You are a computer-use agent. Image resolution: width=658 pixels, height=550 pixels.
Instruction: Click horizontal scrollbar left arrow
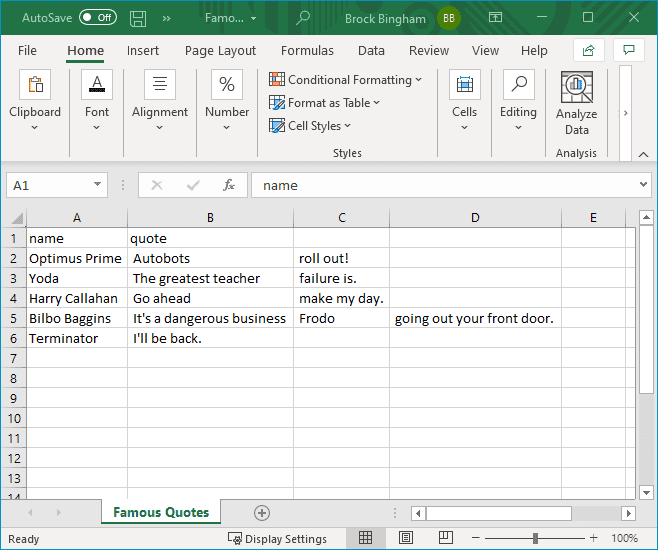pyautogui.click(x=418, y=513)
